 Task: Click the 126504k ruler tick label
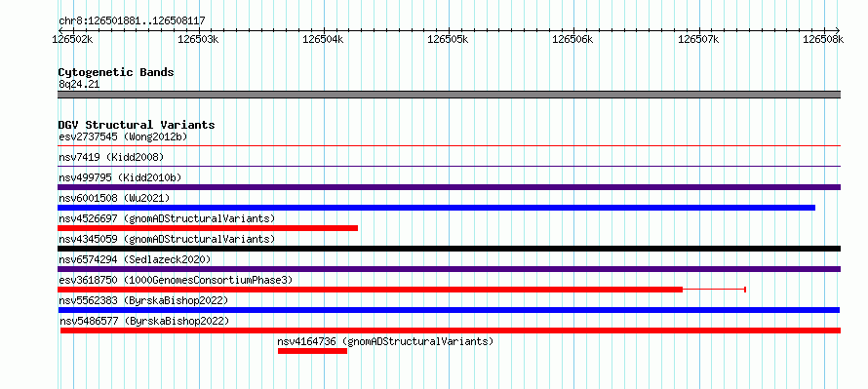[x=323, y=40]
